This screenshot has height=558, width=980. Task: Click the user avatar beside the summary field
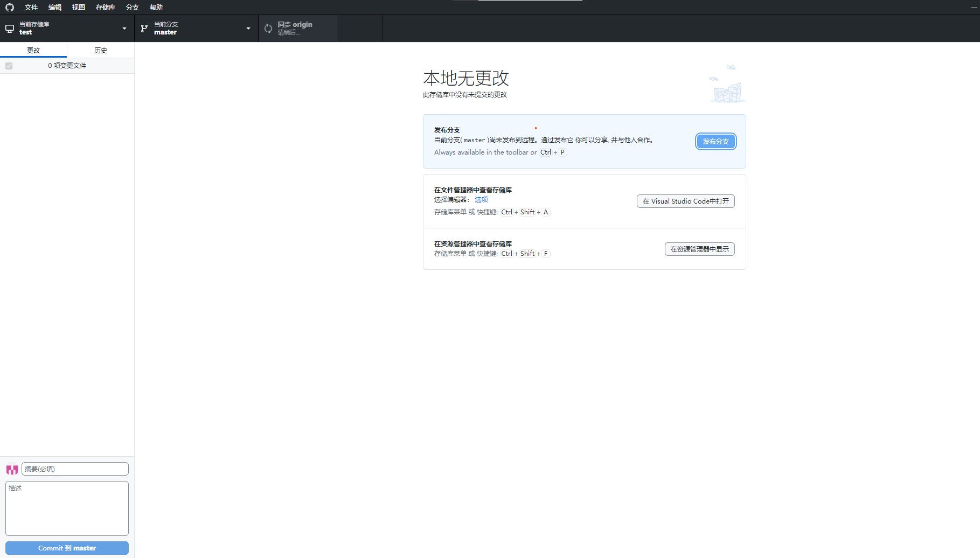pos(11,469)
